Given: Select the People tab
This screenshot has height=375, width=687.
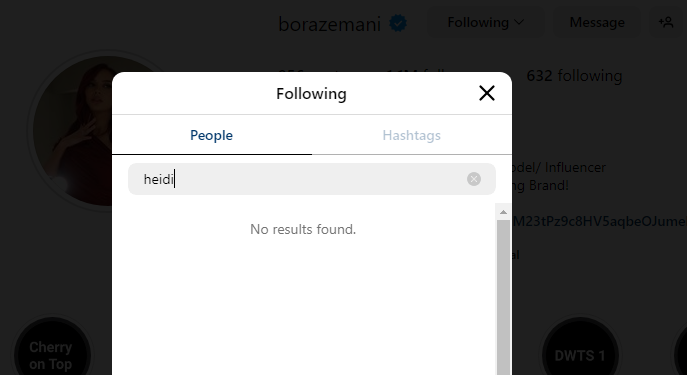Looking at the screenshot, I should point(212,135).
